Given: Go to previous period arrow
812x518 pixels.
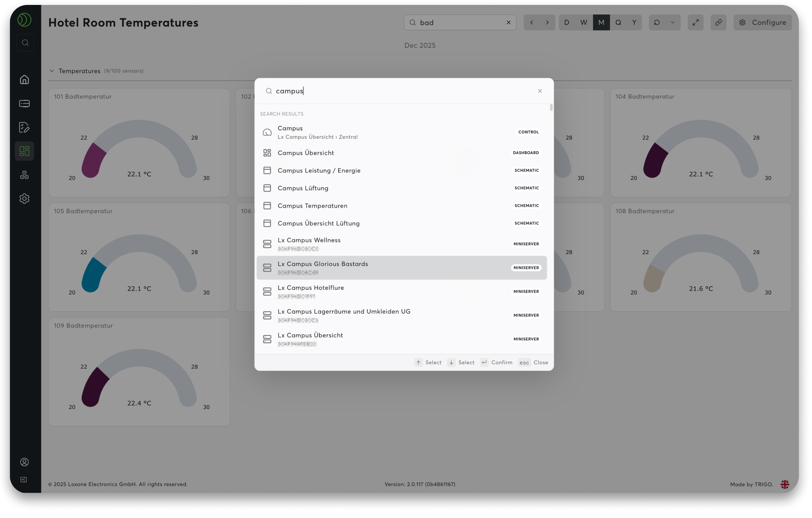Looking at the screenshot, I should tap(531, 23).
